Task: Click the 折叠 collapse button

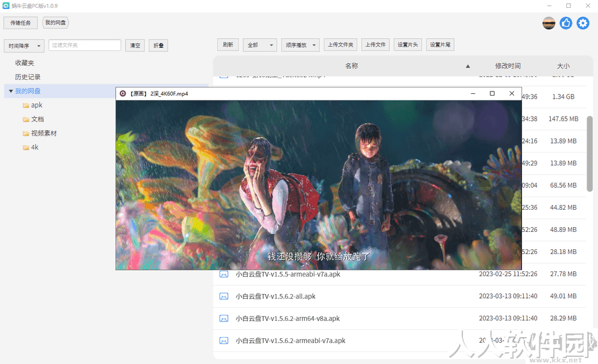Action: [158, 45]
